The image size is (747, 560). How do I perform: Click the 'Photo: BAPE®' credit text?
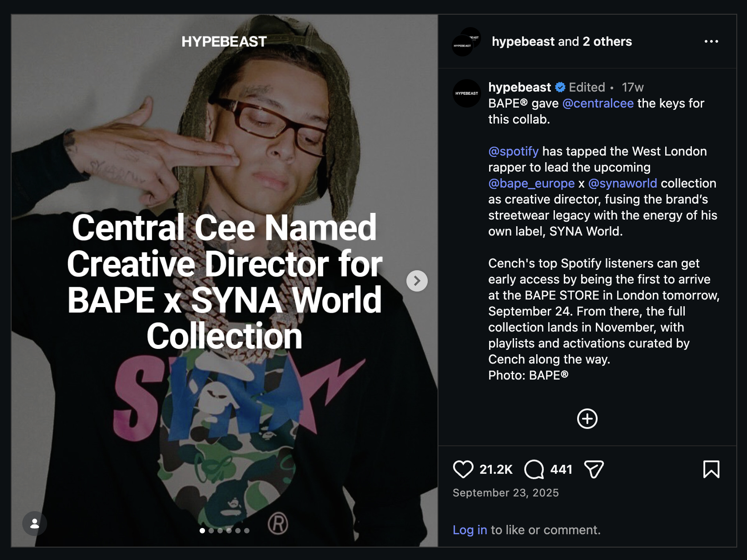point(528,375)
